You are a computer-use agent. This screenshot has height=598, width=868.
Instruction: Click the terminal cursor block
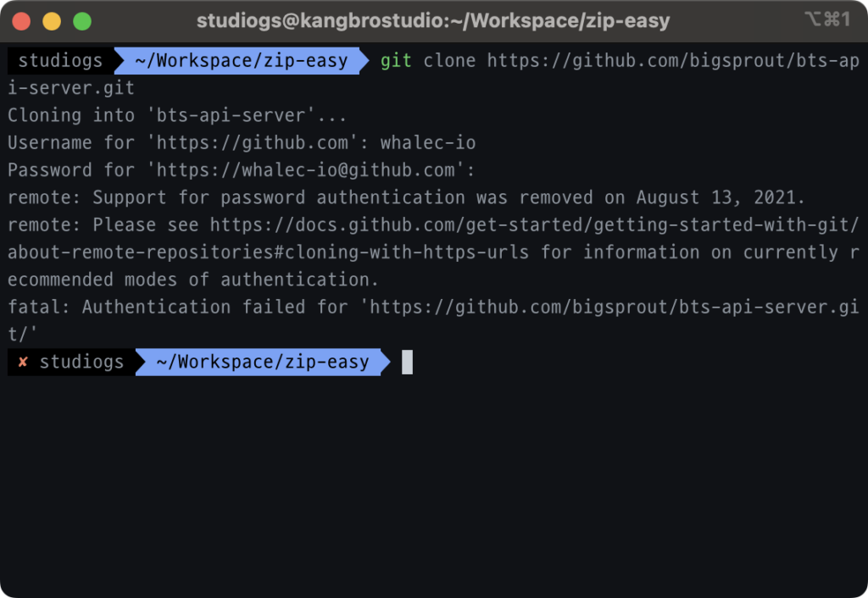407,363
